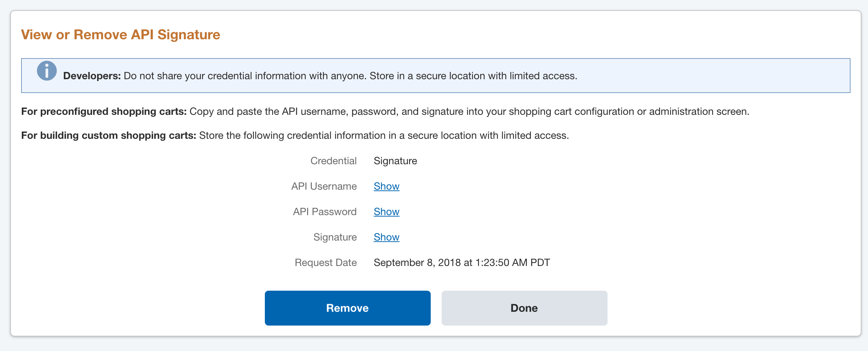Click the 'For preconfigured shopping carts:' bold text

[x=104, y=112]
